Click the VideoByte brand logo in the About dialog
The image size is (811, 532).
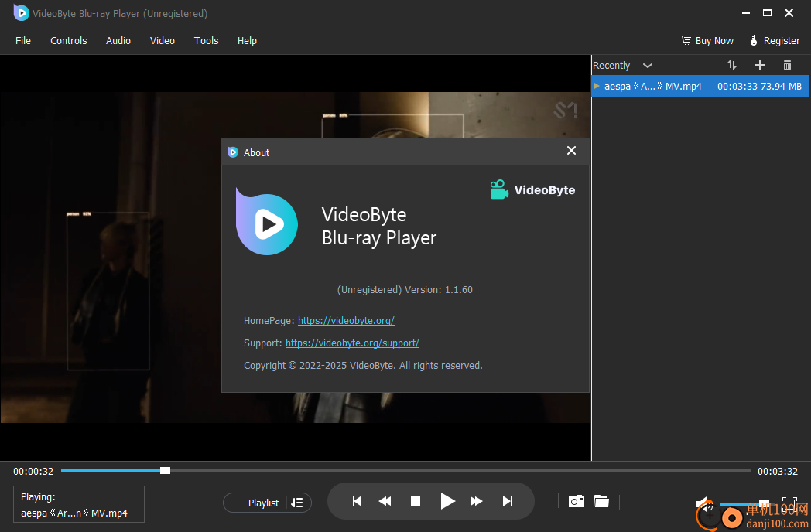(x=532, y=189)
